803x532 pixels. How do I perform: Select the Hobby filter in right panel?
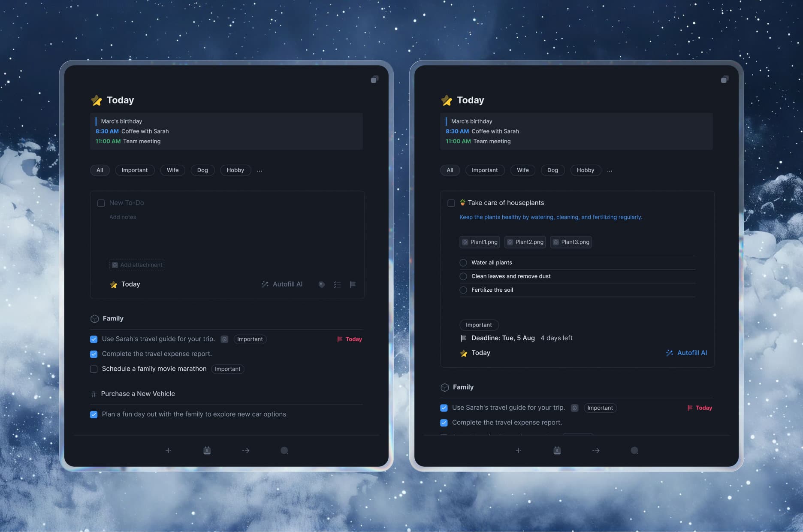586,170
